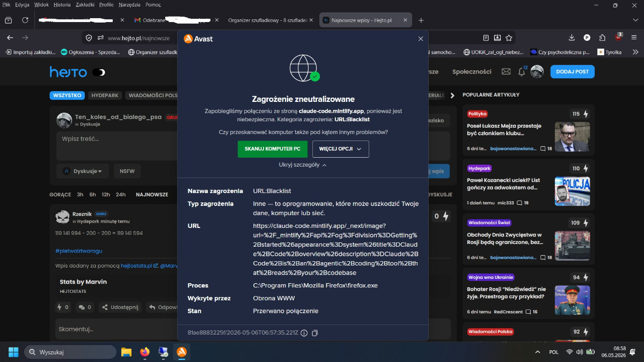Upvote the Mejza article showing 115
The image size is (644, 362).
(x=580, y=114)
